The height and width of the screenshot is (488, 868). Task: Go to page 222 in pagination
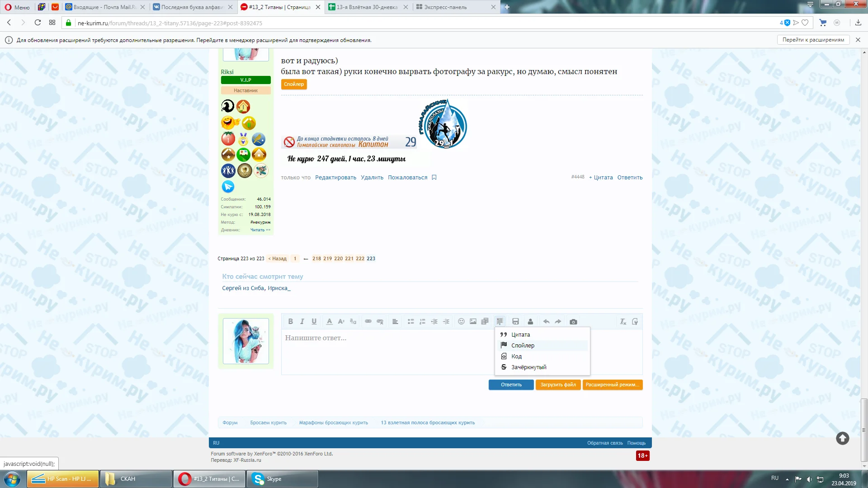[360, 259]
